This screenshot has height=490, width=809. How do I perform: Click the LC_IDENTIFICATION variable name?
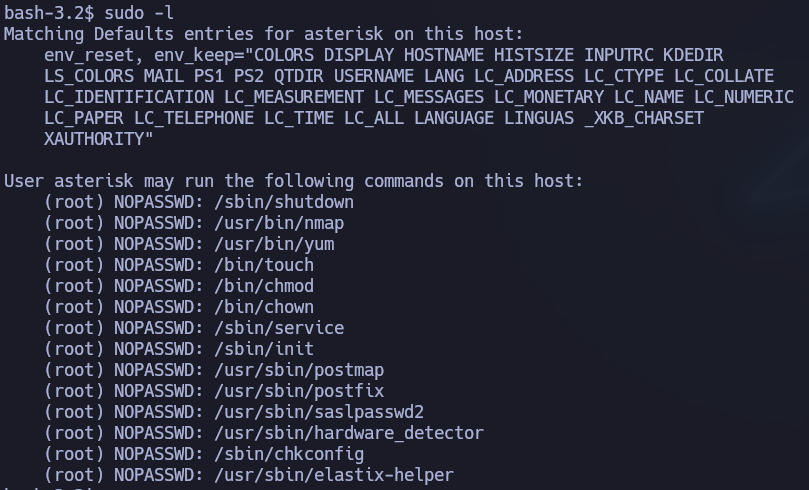click(129, 97)
